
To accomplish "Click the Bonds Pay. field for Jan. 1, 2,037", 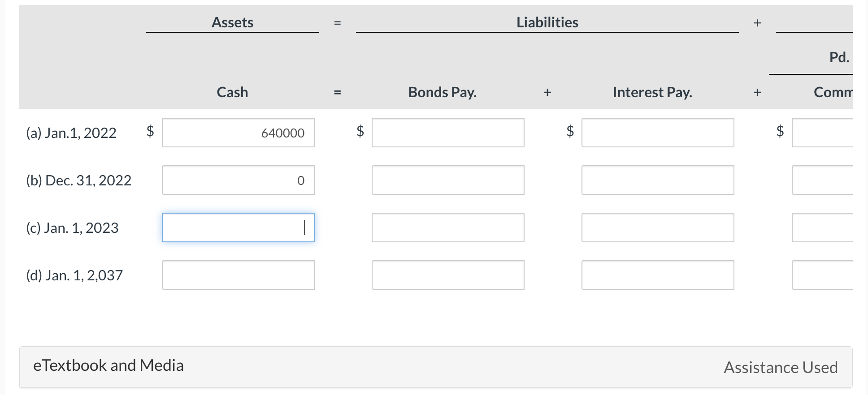I will click(x=447, y=275).
